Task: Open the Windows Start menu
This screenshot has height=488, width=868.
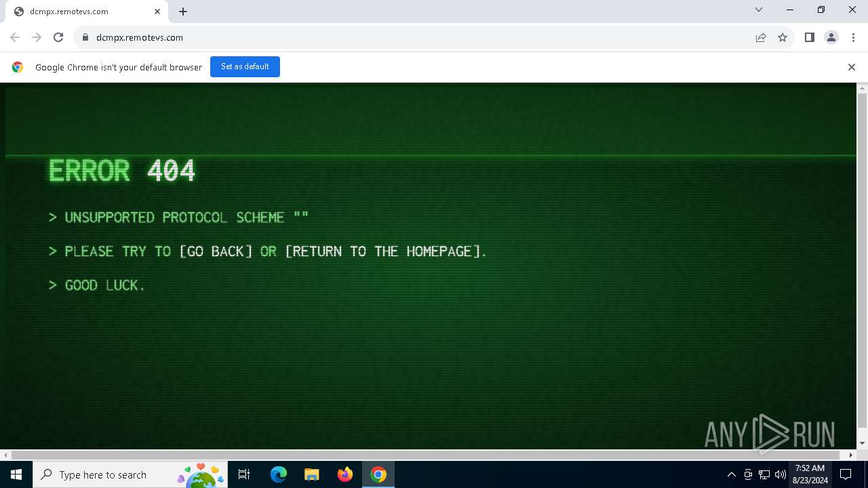Action: [16, 474]
